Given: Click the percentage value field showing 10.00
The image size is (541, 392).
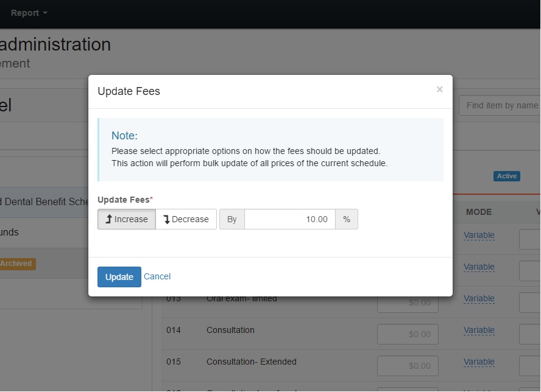Looking at the screenshot, I should pyautogui.click(x=289, y=219).
